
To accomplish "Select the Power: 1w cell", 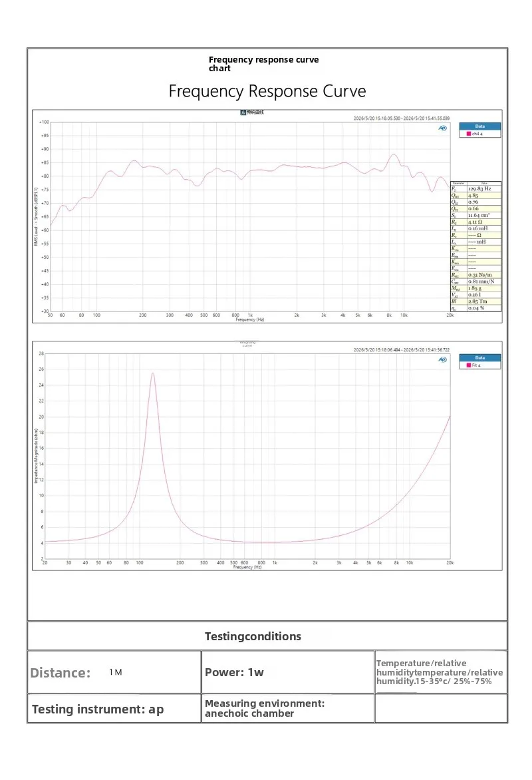I will (288, 672).
